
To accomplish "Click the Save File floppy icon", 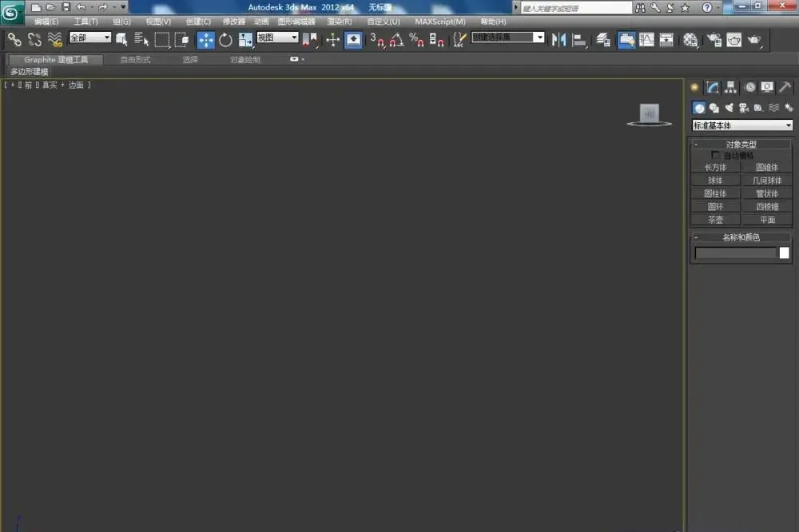I will coord(66,7).
